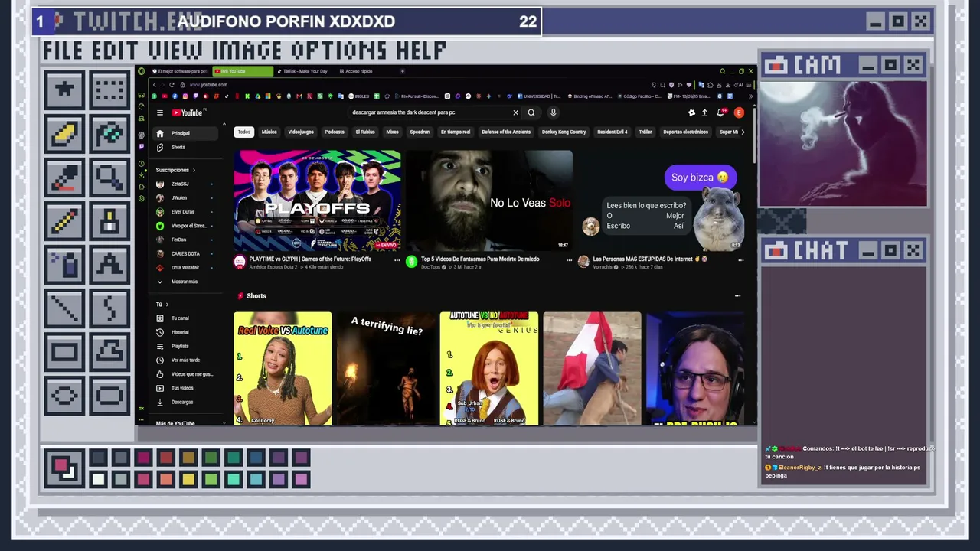Open the Real Voice VS Autotune short

[x=283, y=368]
